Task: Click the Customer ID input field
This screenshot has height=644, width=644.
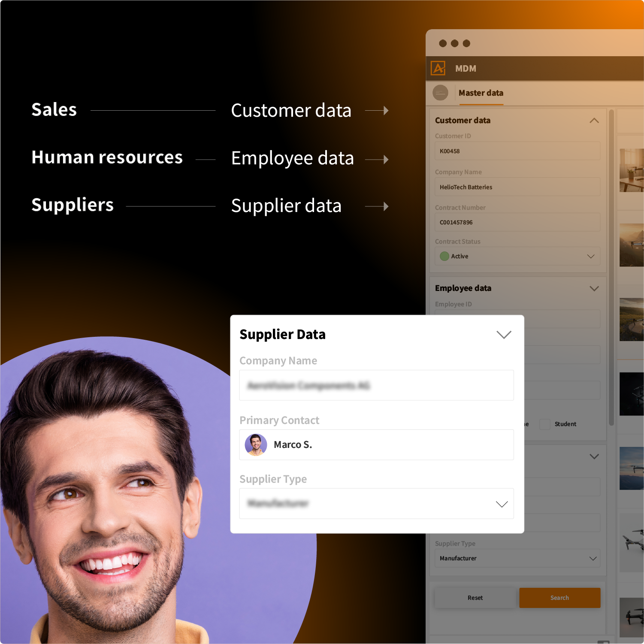Action: [x=517, y=151]
